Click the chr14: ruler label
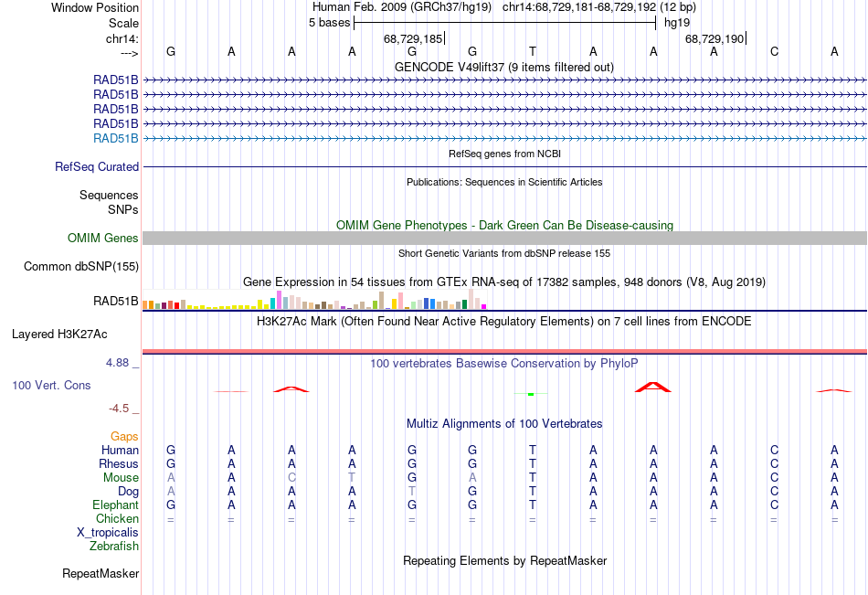Image resolution: width=868 pixels, height=595 pixels. click(x=122, y=38)
